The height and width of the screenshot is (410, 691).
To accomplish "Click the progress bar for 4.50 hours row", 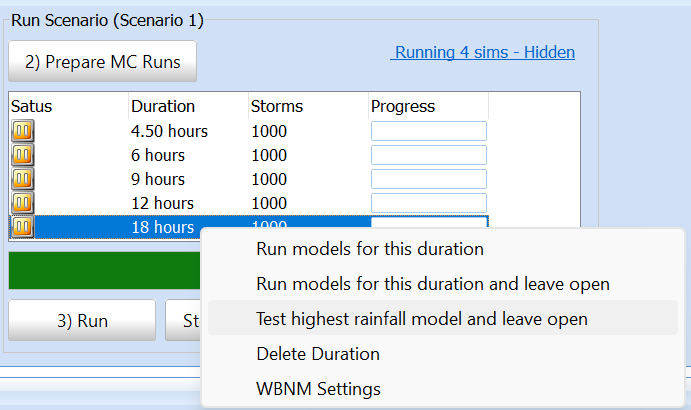I will click(428, 131).
